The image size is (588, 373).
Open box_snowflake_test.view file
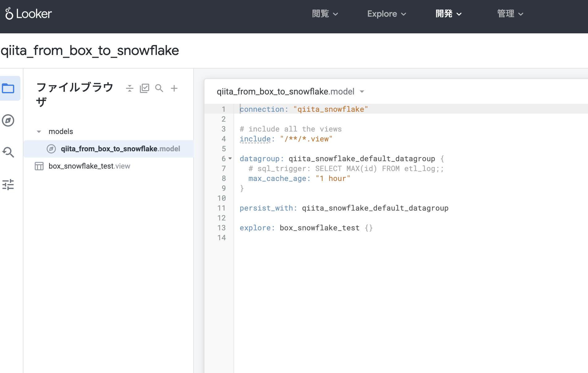tap(89, 166)
